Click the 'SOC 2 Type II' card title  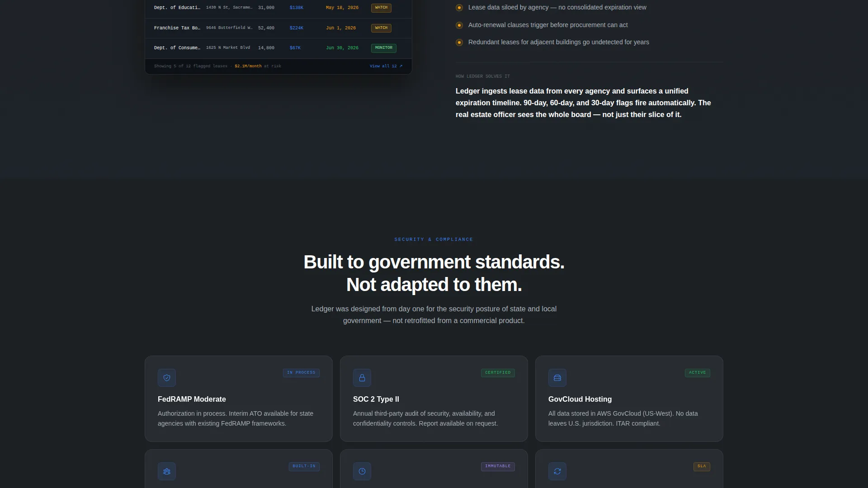click(376, 399)
